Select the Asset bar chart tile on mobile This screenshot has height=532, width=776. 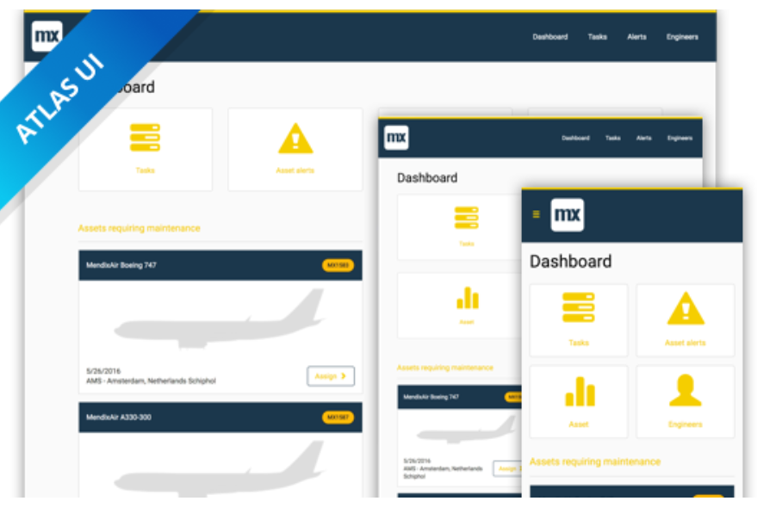pos(578,393)
